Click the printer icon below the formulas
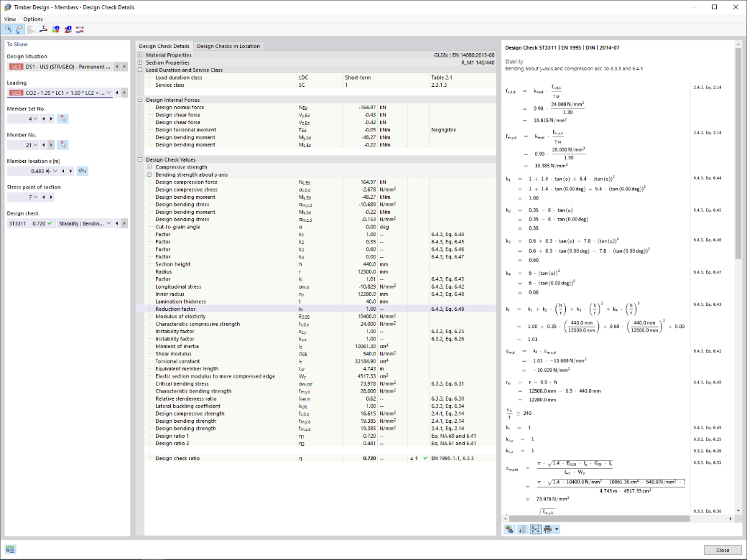Viewport: 747px width, 560px height. [547, 529]
